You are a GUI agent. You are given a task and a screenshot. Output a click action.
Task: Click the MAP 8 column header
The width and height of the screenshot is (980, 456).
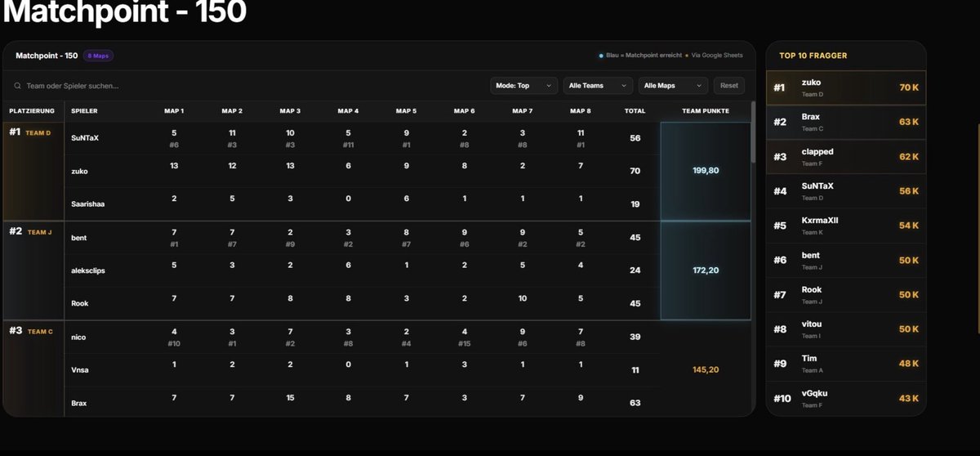pos(580,111)
